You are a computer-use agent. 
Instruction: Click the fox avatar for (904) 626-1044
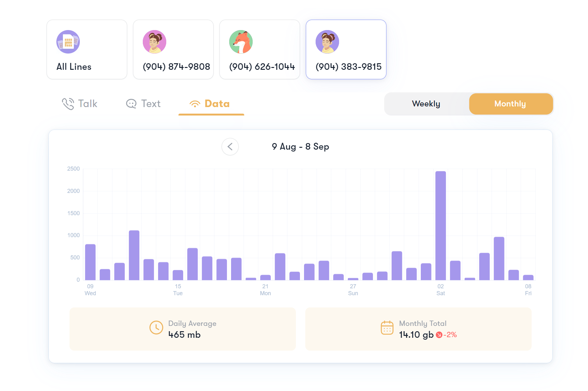coord(241,42)
